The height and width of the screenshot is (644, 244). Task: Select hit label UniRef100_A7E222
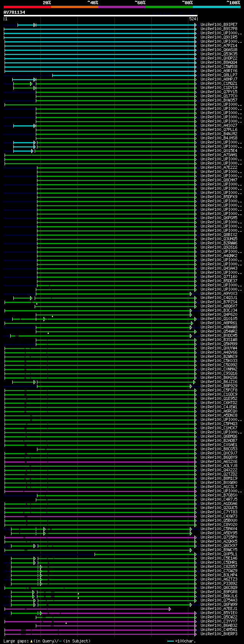219,168
